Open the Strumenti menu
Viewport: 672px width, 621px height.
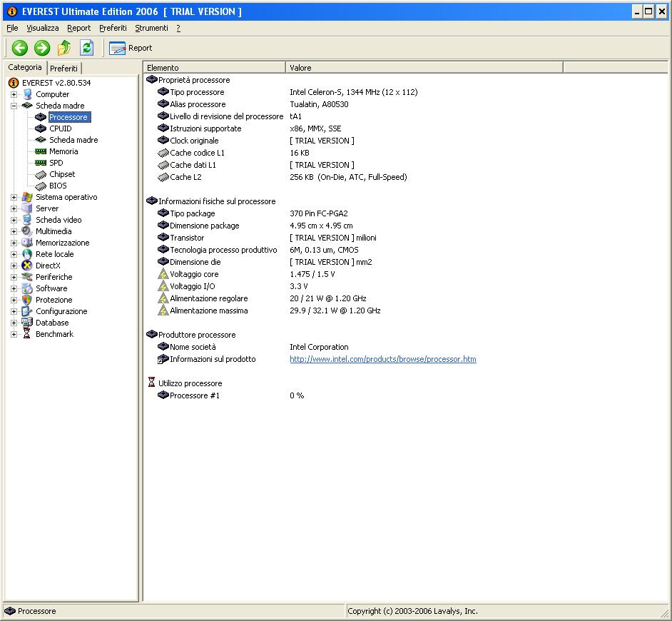[x=152, y=28]
